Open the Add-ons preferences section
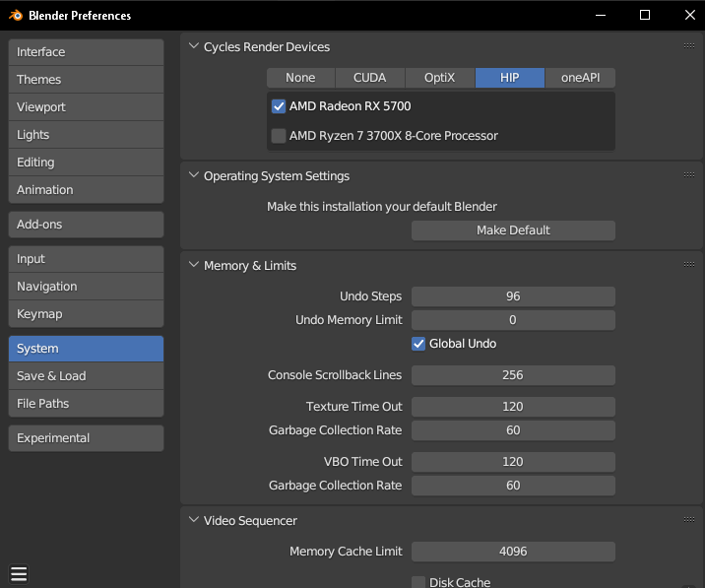The image size is (705, 588). (86, 225)
